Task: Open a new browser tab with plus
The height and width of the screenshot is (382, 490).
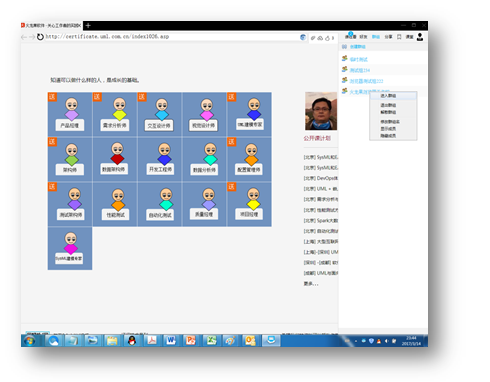Action: 88,25
